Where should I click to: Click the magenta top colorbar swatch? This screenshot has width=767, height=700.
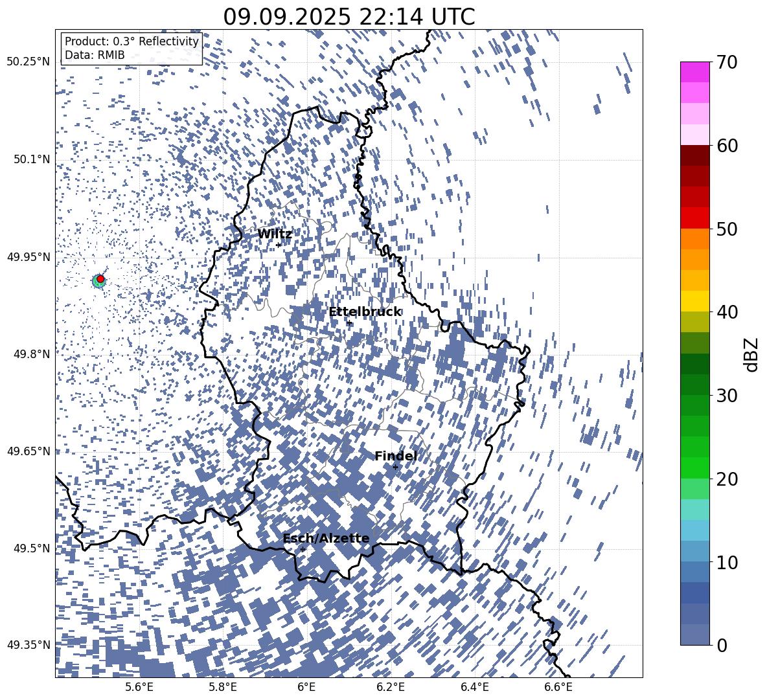pyautogui.click(x=694, y=72)
